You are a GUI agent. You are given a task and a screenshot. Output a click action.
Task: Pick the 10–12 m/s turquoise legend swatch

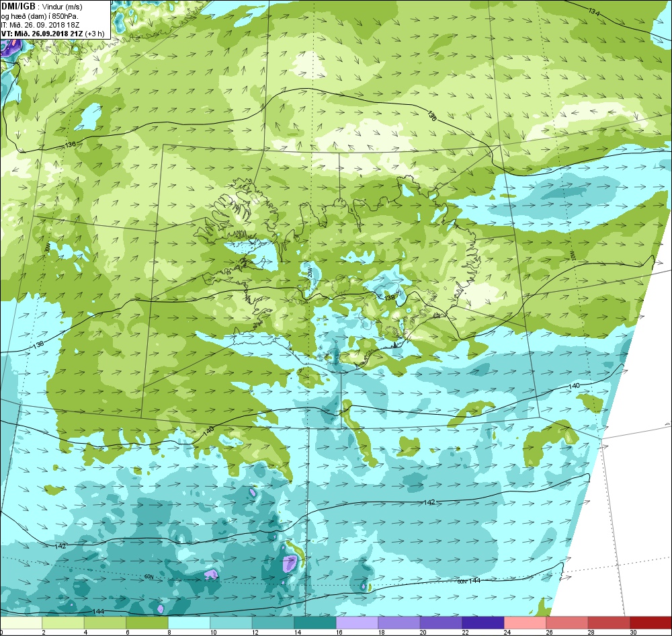point(231,623)
